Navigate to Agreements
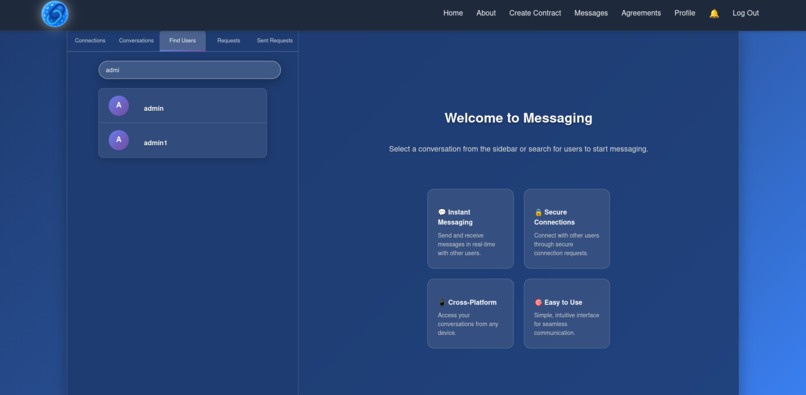This screenshot has height=395, width=806. coord(641,13)
